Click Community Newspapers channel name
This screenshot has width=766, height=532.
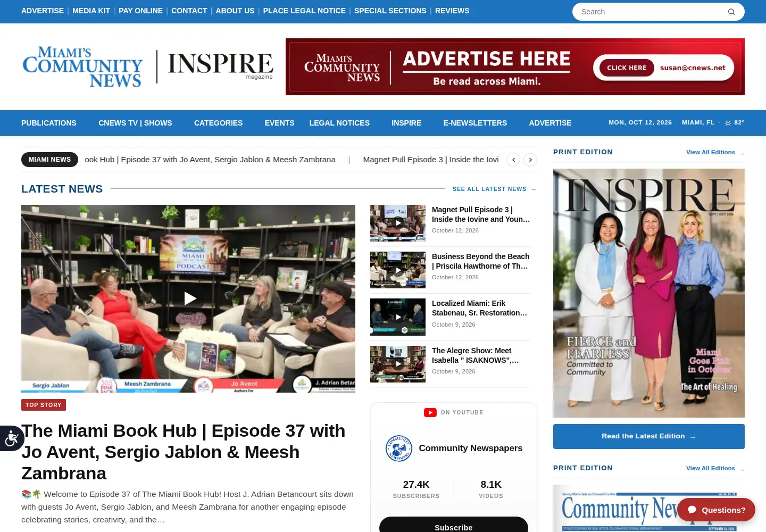click(x=471, y=448)
